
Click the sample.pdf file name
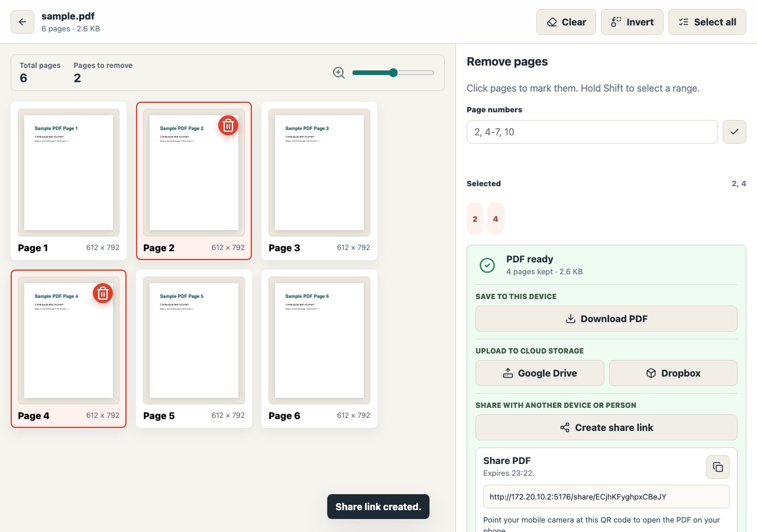(68, 16)
